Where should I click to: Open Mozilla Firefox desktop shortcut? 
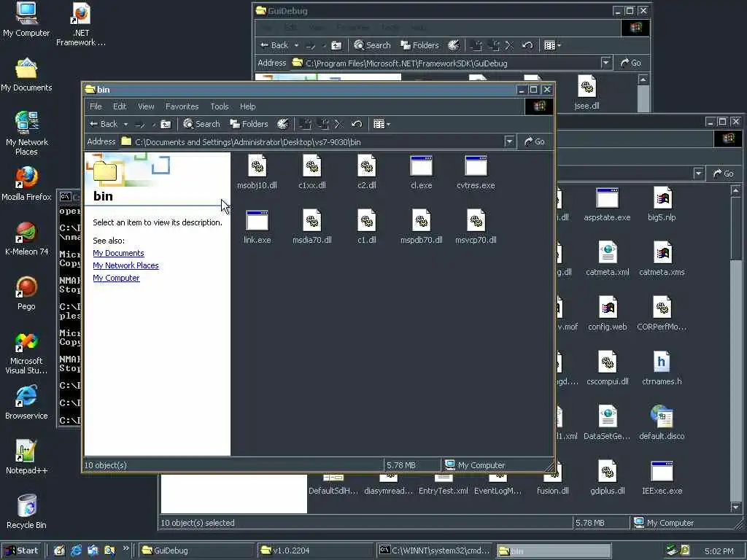coord(26,184)
